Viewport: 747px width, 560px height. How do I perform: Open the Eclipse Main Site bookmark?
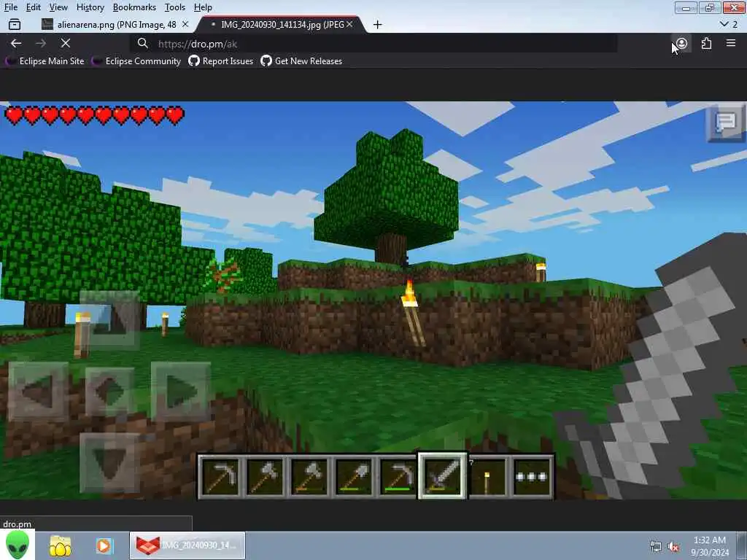coord(44,61)
